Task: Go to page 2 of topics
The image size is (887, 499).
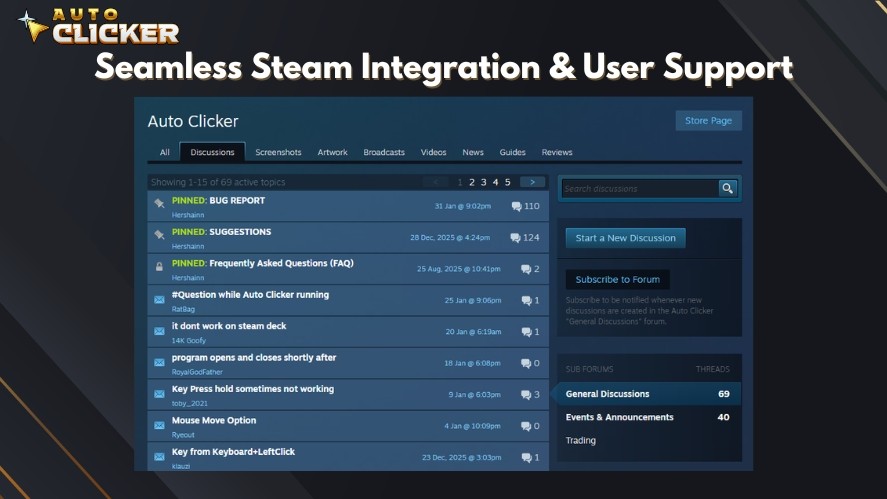Action: tap(472, 182)
